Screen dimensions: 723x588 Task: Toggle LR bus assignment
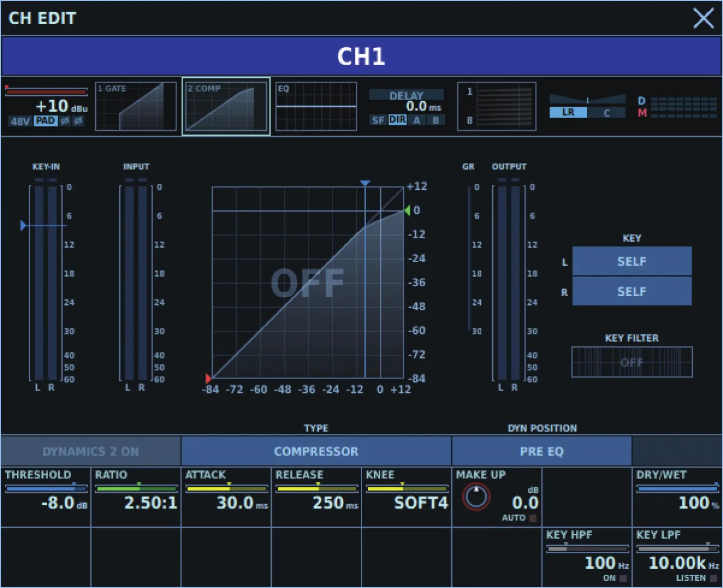click(568, 113)
